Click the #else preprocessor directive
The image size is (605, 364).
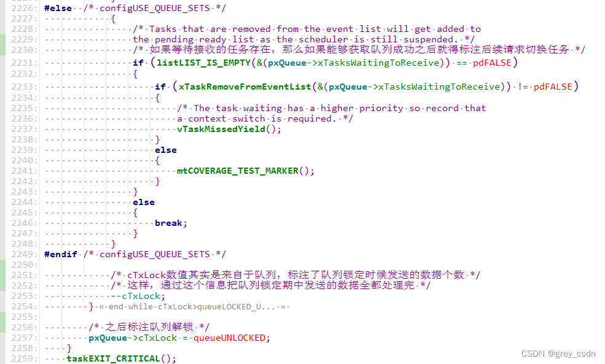click(x=58, y=8)
